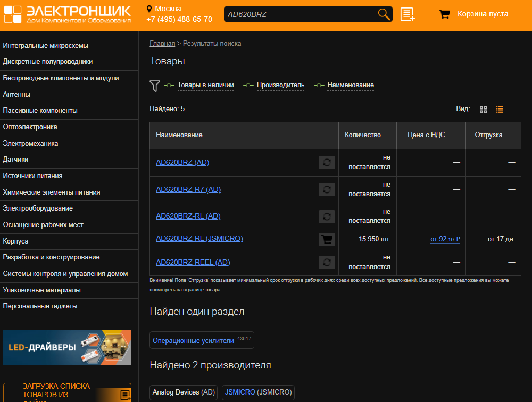Open Дискретные полупроводники category
This screenshot has height=402, width=532.
pyautogui.click(x=69, y=62)
